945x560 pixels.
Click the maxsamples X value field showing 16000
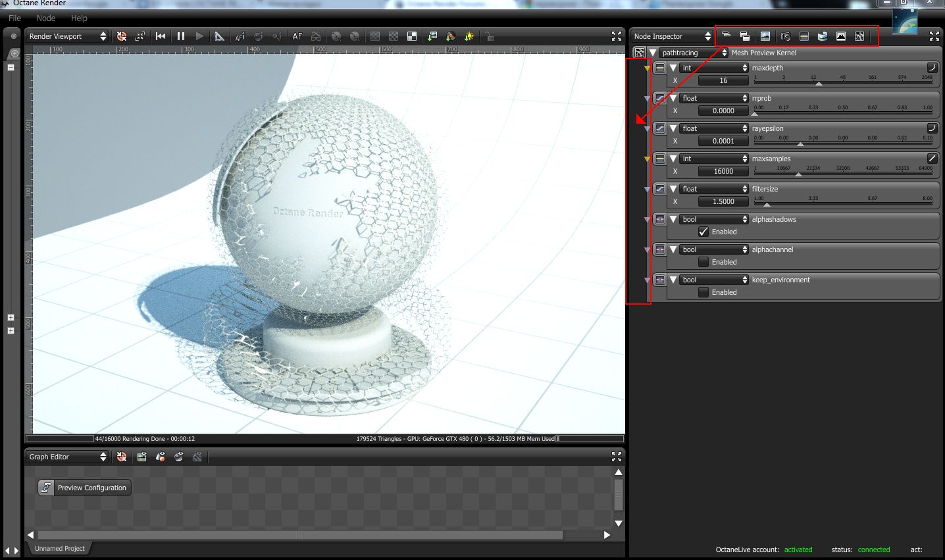coord(723,171)
